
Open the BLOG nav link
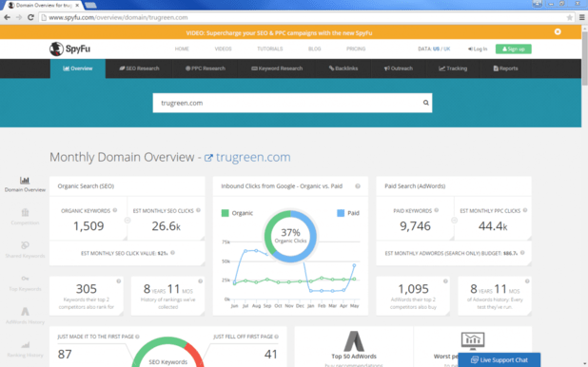tap(315, 48)
